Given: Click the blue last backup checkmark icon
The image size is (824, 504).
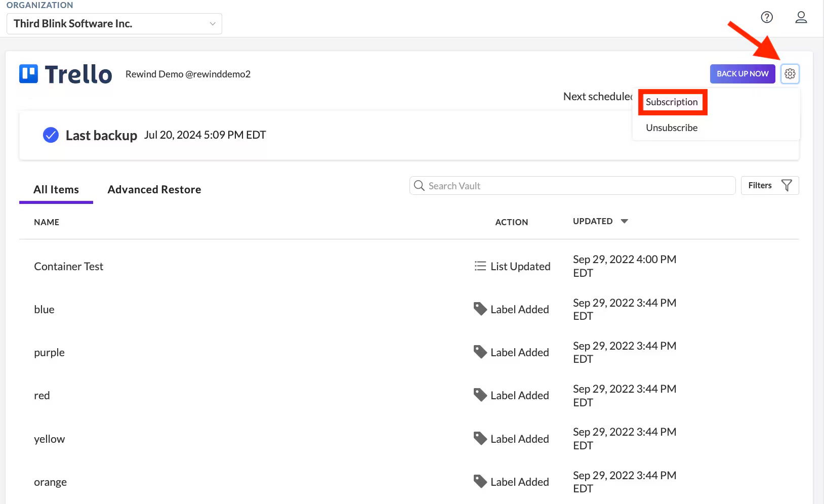Looking at the screenshot, I should 51,135.
